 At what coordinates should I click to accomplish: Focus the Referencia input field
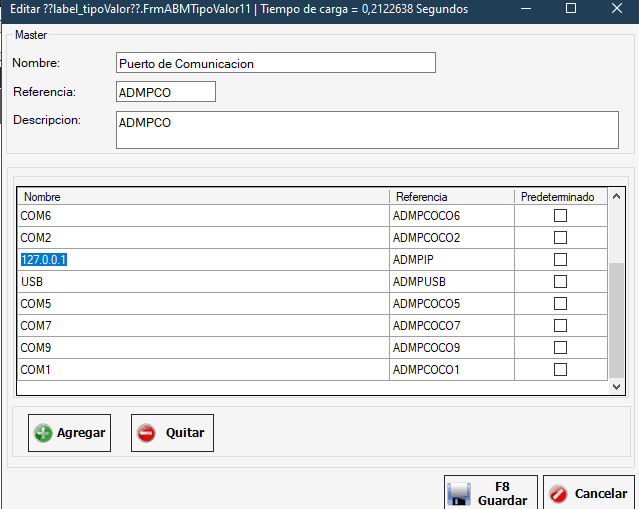pyautogui.click(x=165, y=92)
